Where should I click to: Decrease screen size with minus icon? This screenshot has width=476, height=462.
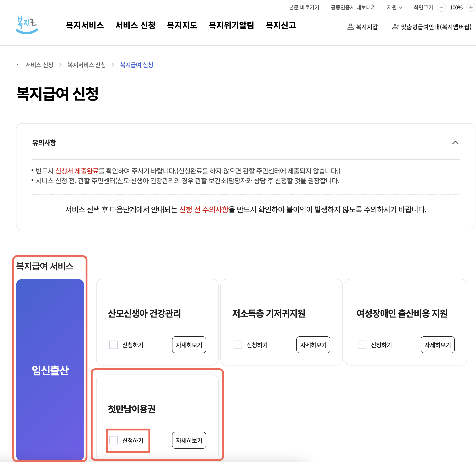click(x=441, y=7)
